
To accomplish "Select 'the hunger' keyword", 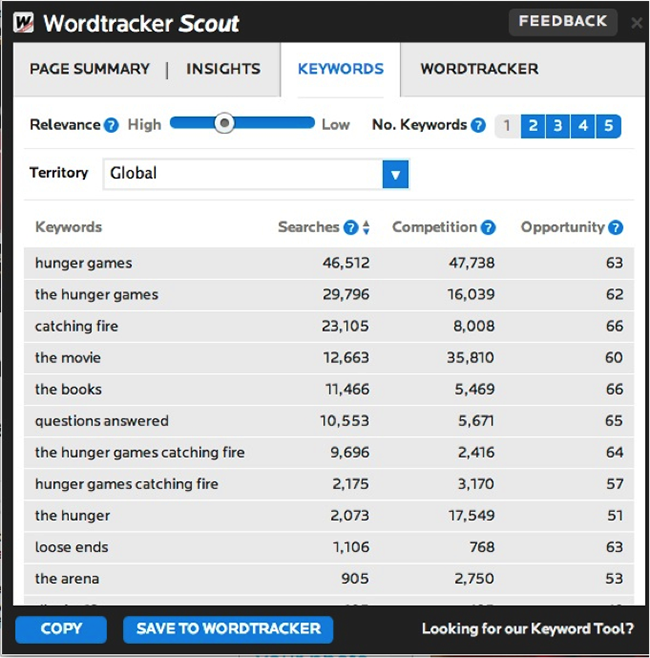I will coord(72,515).
